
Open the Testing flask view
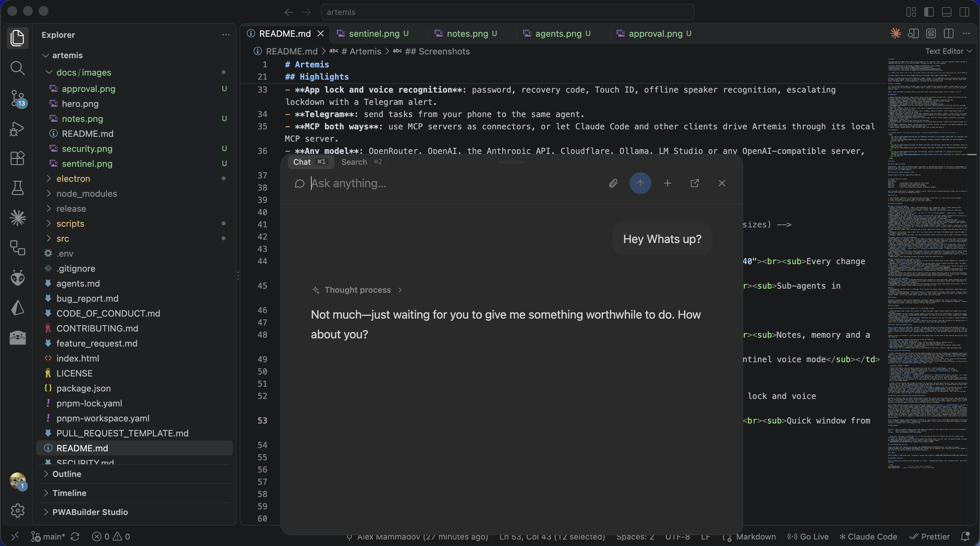tap(17, 188)
